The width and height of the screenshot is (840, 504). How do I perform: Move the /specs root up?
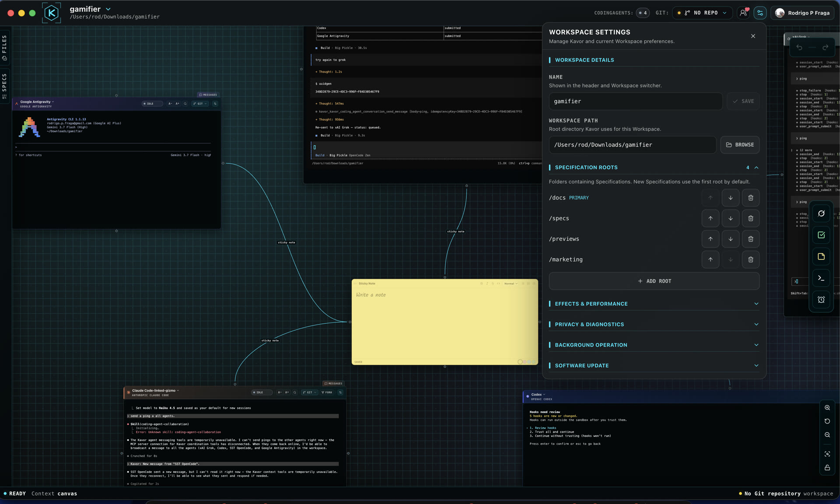[x=710, y=218]
